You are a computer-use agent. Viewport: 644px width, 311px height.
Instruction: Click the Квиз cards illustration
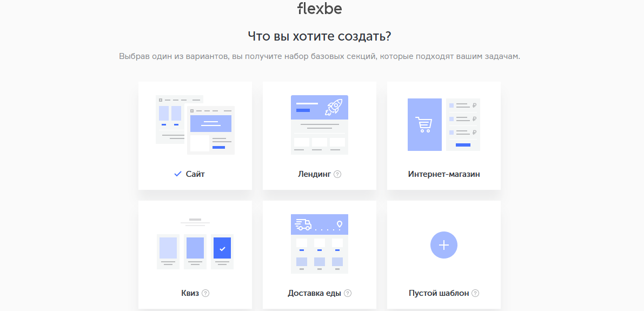click(195, 244)
